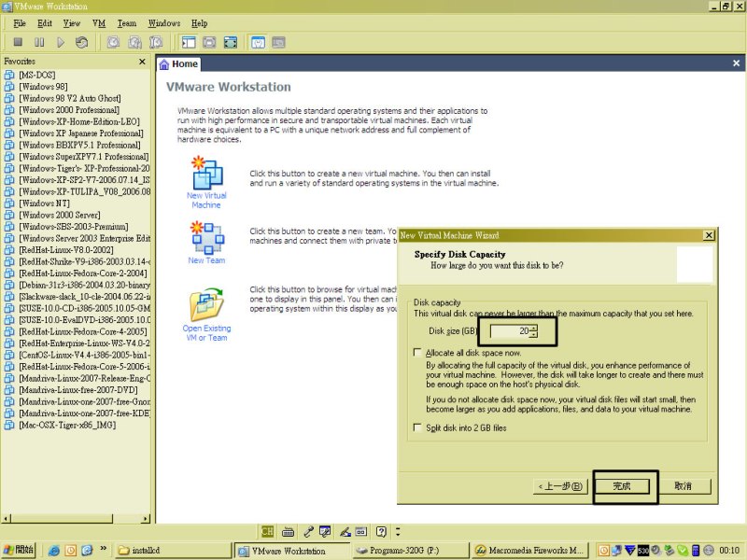
Task: Click the New Virtual Machine link text
Action: [x=206, y=200]
